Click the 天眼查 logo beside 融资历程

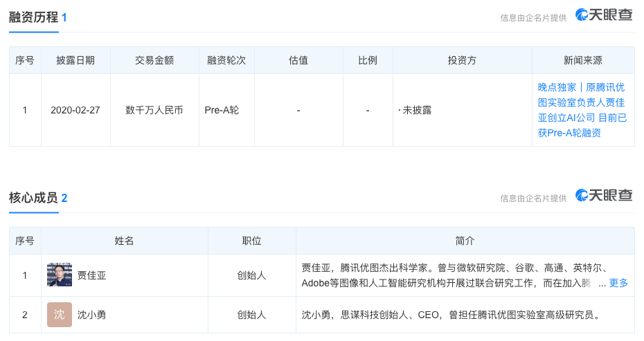(x=604, y=15)
